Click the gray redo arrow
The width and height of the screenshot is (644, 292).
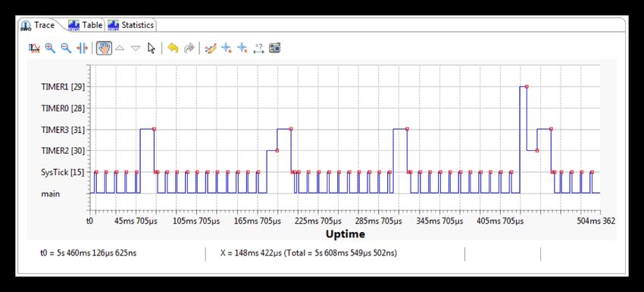pyautogui.click(x=189, y=48)
